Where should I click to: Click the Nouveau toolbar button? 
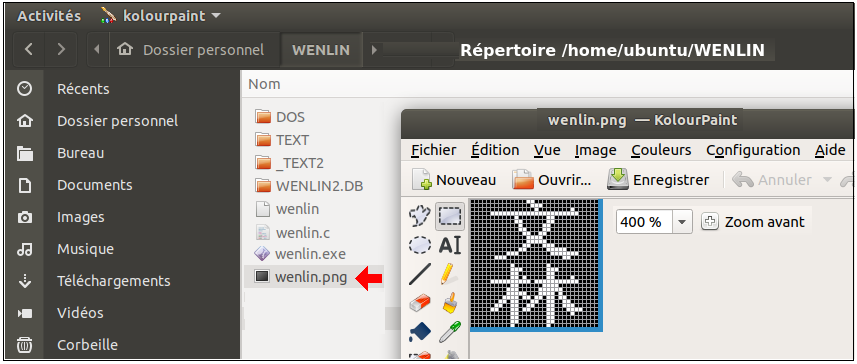pos(454,180)
